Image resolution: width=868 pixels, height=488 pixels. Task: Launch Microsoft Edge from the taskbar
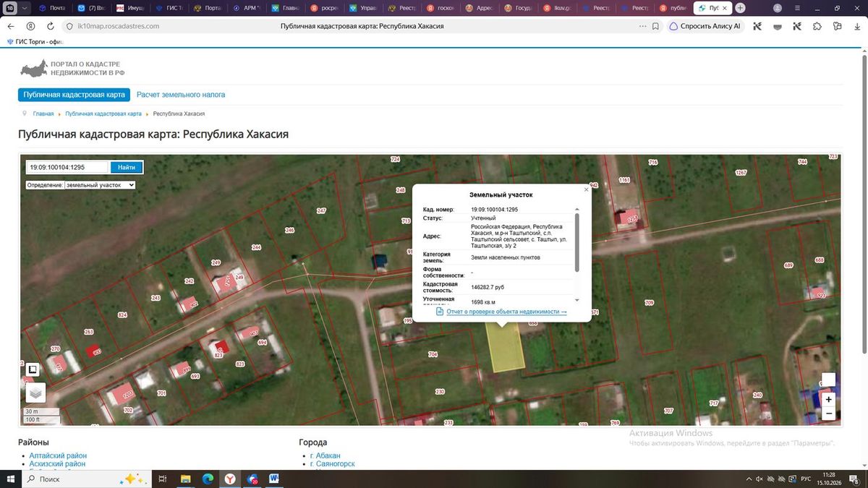[208, 479]
